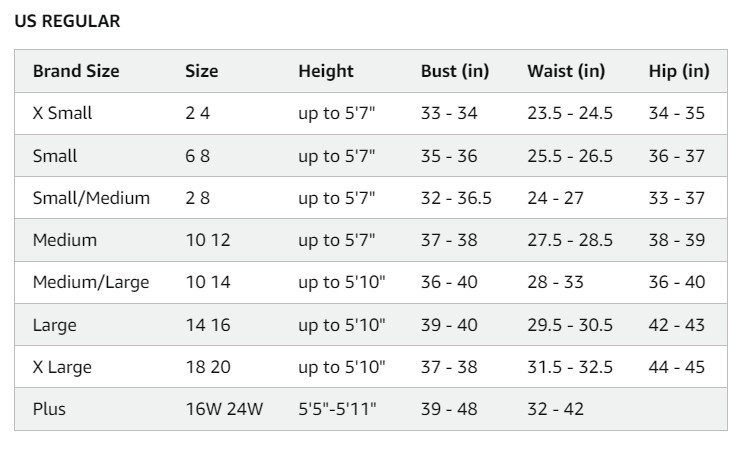
Task: Click the 5'5"-5'11" height cell
Action: (x=337, y=409)
